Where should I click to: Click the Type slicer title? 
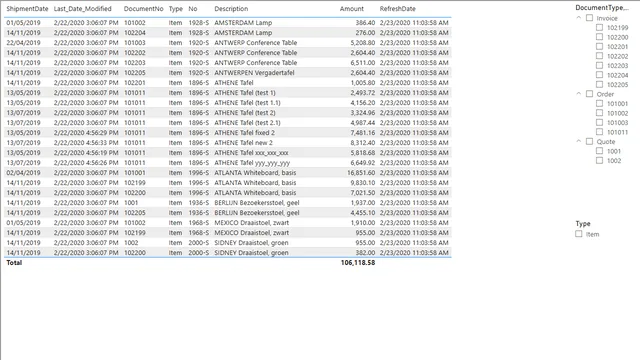click(583, 224)
